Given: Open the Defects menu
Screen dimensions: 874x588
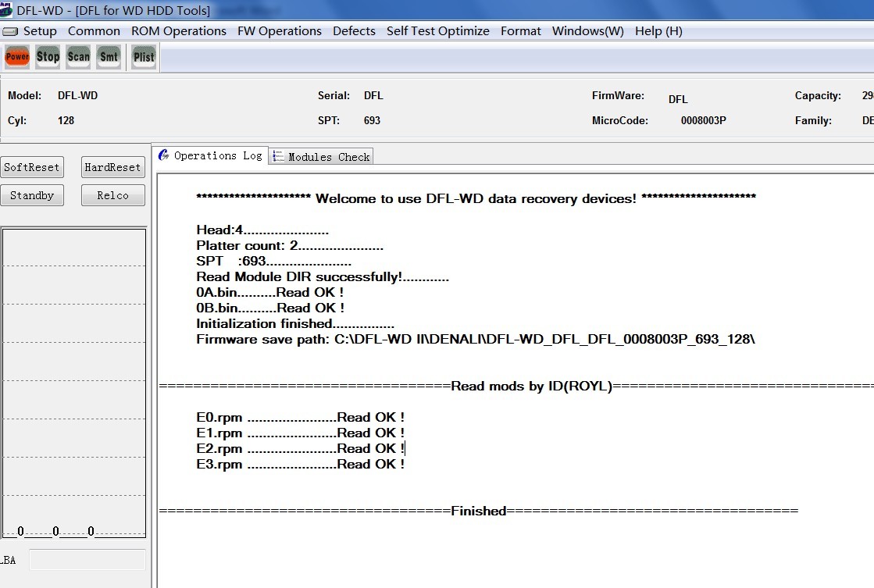Looking at the screenshot, I should [x=354, y=31].
